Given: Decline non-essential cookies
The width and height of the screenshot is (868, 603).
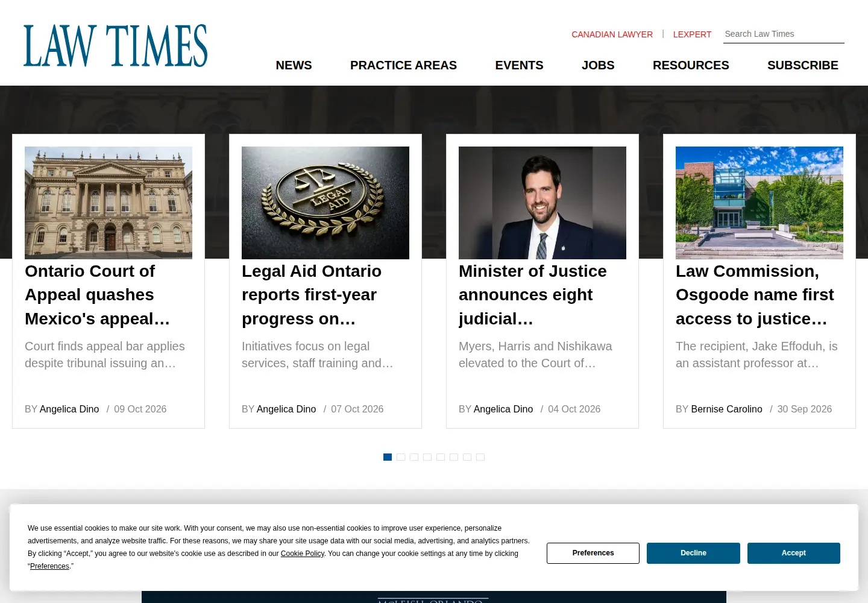Looking at the screenshot, I should click(693, 553).
